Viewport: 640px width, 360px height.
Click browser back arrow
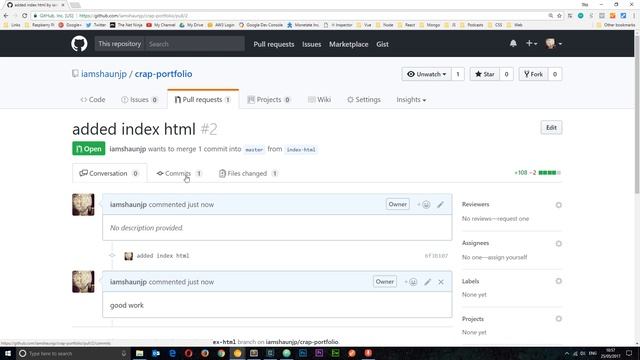(x=6, y=16)
